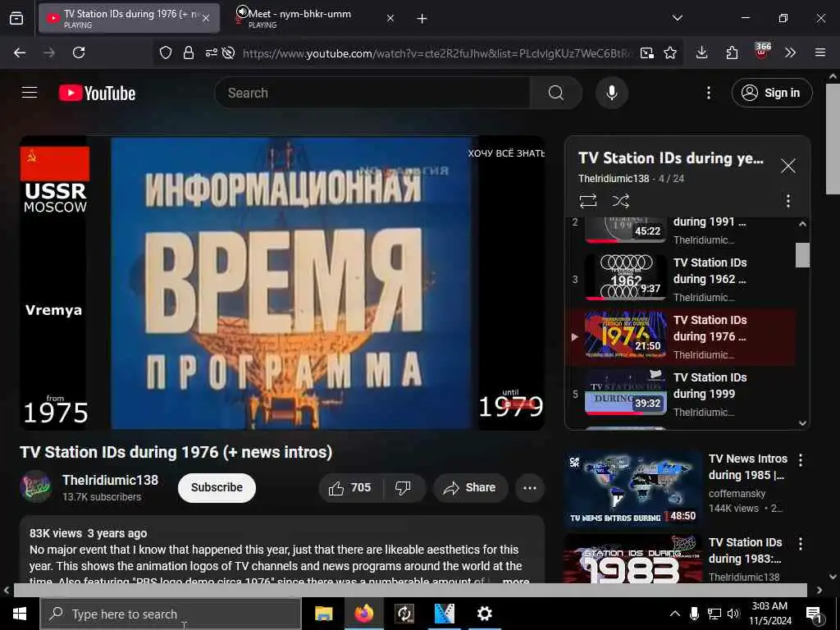The width and height of the screenshot is (840, 630).
Task: Play TV Station IDs during 1962 from playlist
Action: pos(680,279)
